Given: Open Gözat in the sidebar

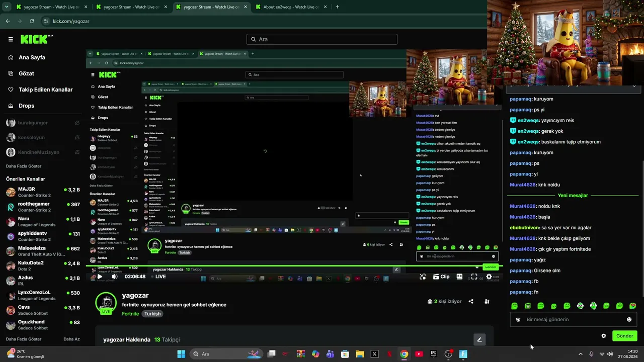Looking at the screenshot, I should [x=26, y=73].
